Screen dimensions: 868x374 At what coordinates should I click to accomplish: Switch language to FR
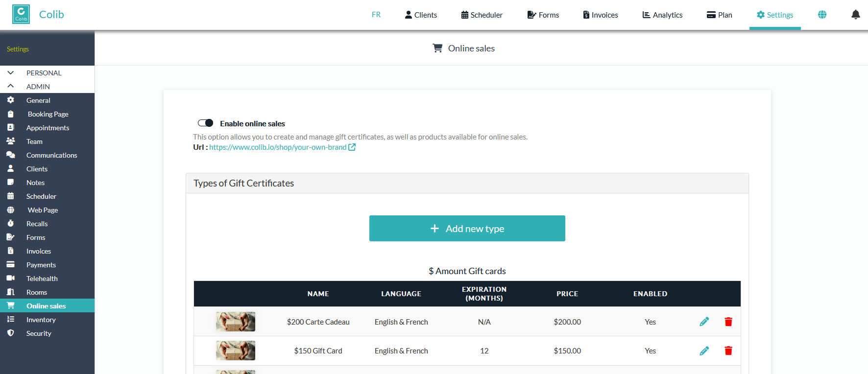click(376, 15)
